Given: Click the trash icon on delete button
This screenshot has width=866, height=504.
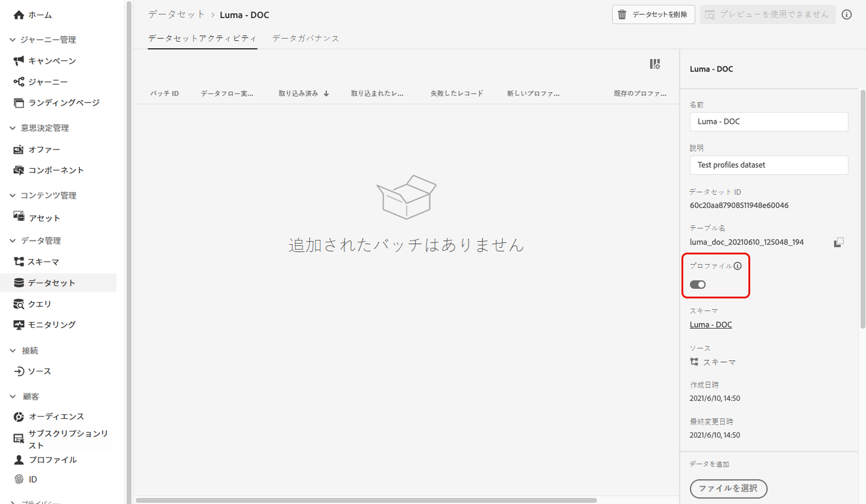Looking at the screenshot, I should point(622,14).
